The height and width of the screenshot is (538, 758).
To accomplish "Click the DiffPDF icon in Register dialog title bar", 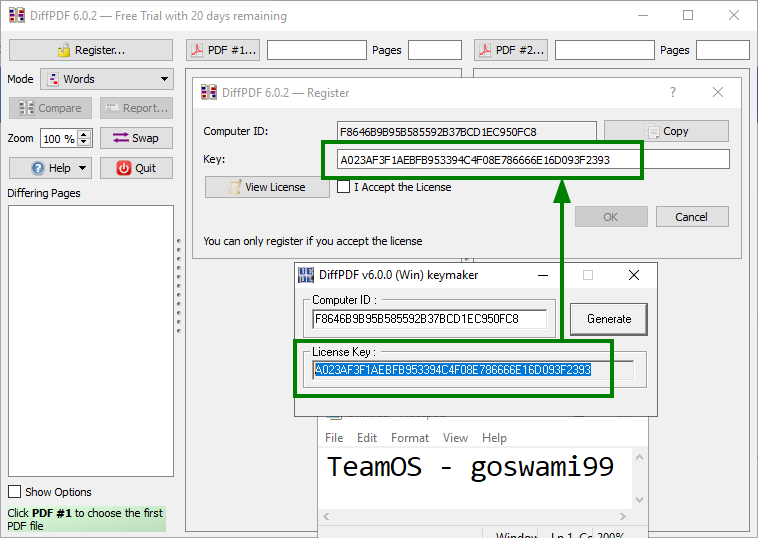I will (x=209, y=92).
